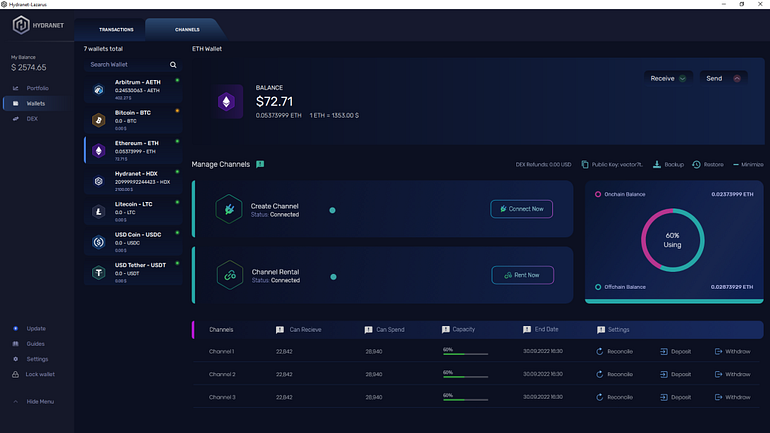This screenshot has height=433, width=770.
Task: Switch to the Channels tab
Action: coord(187,29)
